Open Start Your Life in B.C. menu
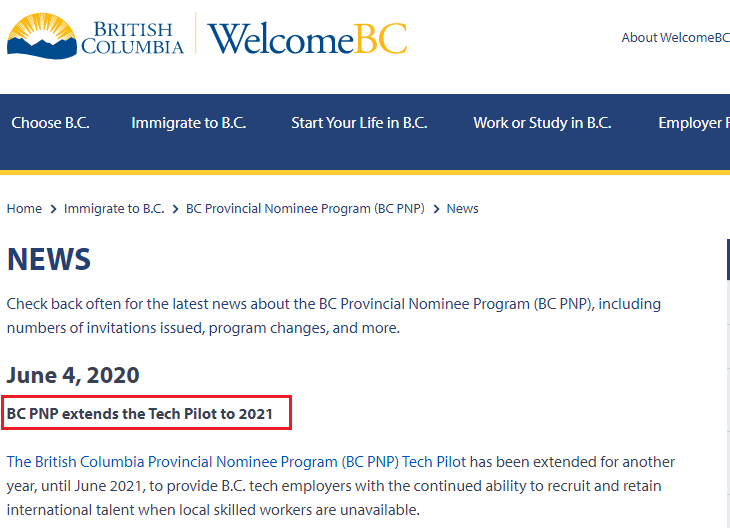 point(359,123)
